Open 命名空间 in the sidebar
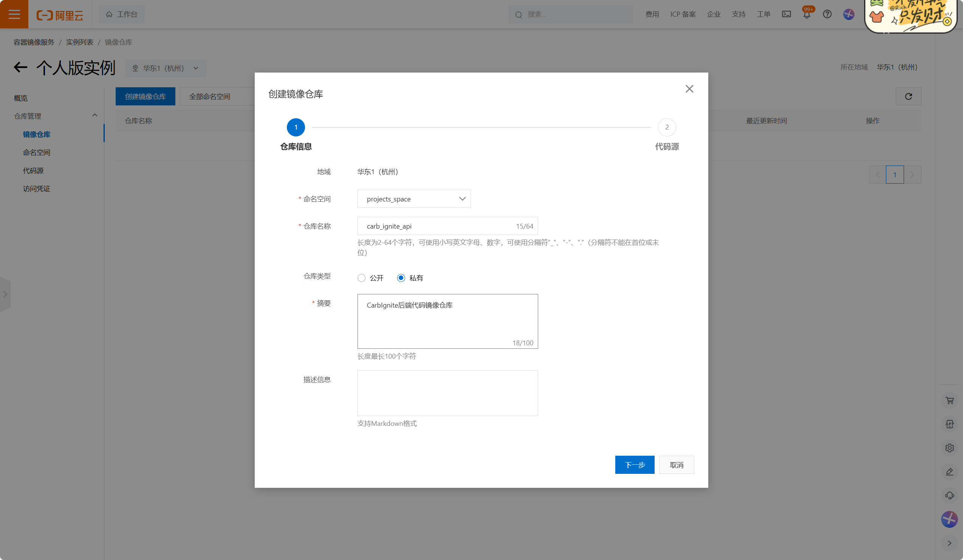Viewport: 963px width, 560px height. click(x=37, y=152)
